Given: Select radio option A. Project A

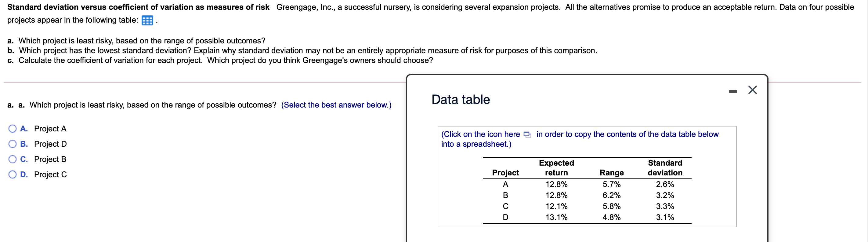Looking at the screenshot, I should click(x=12, y=129).
